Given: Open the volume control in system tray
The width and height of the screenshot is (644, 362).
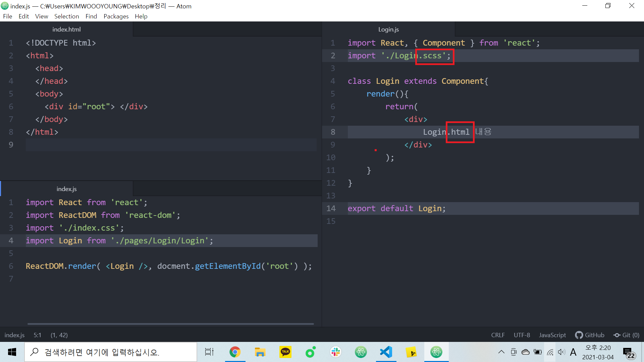Looking at the screenshot, I should 561,352.
